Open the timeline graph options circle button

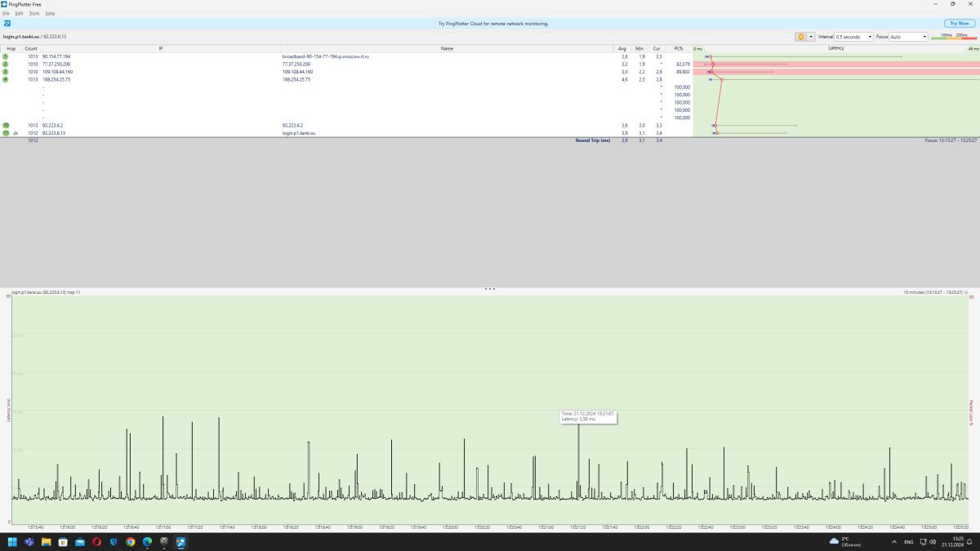pyautogui.click(x=966, y=291)
